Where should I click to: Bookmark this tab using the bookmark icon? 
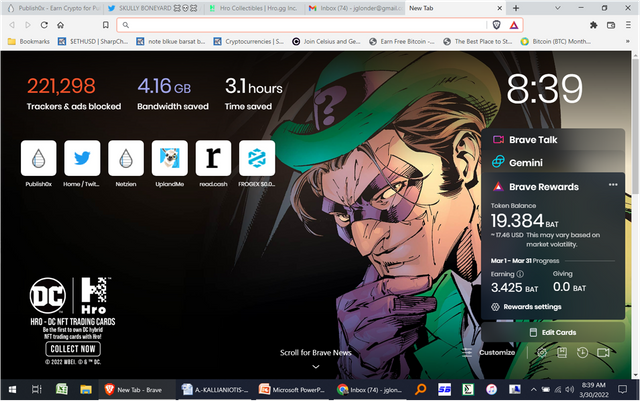(106, 25)
